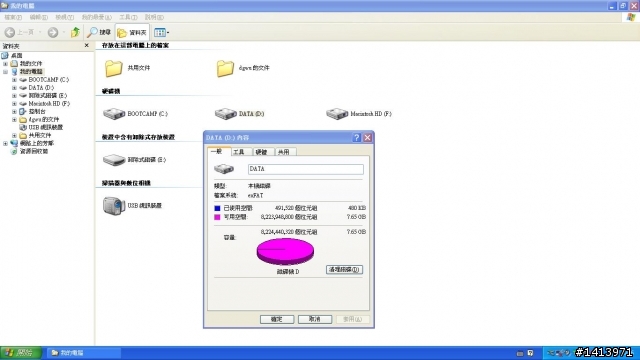Expand Control Panel tree node
This screenshot has width=640, height=360.
click(14, 111)
